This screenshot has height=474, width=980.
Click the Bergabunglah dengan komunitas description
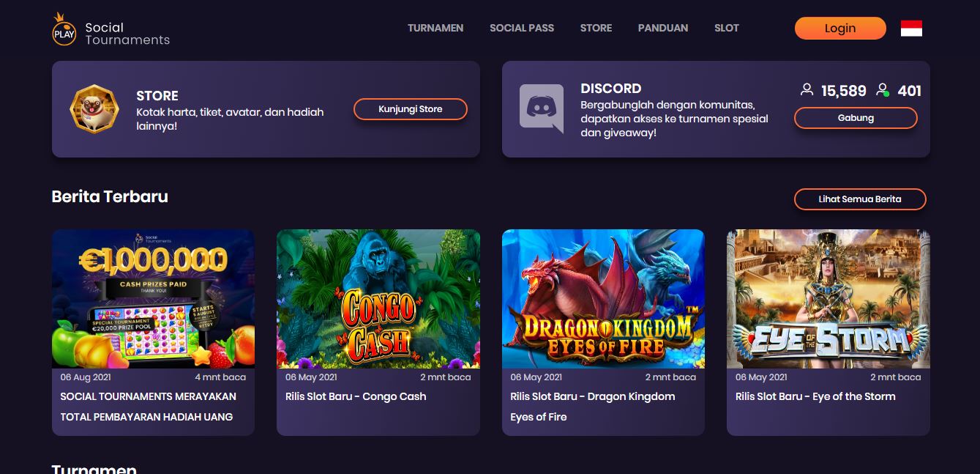674,119
